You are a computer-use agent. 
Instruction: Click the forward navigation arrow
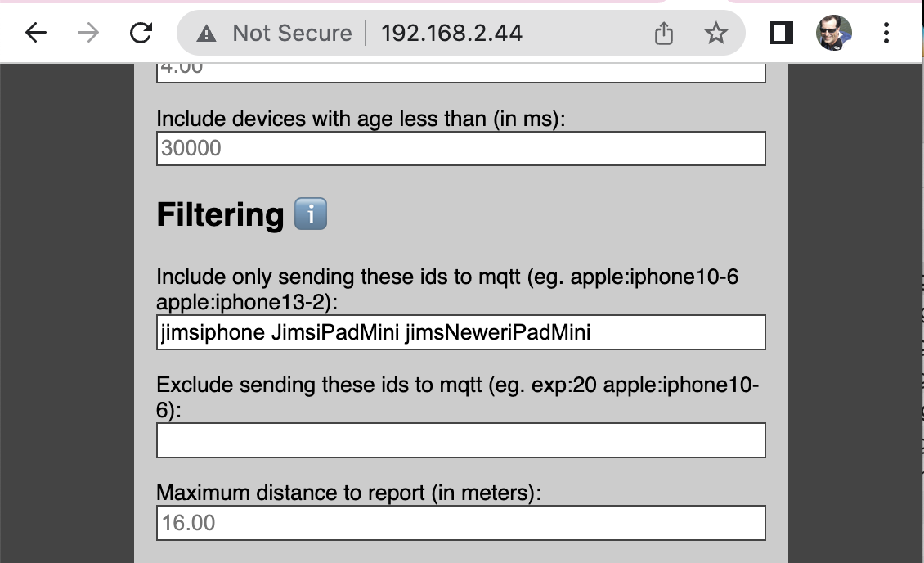point(86,33)
